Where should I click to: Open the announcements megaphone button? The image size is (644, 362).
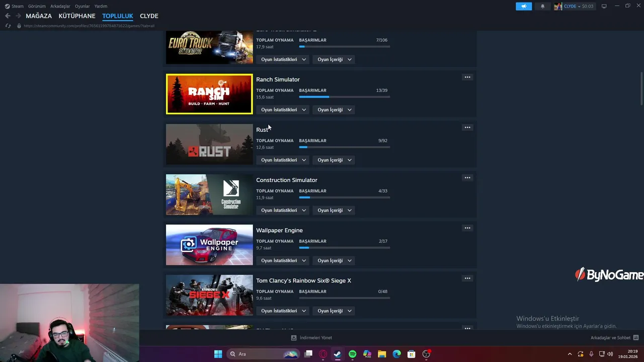pos(523,6)
